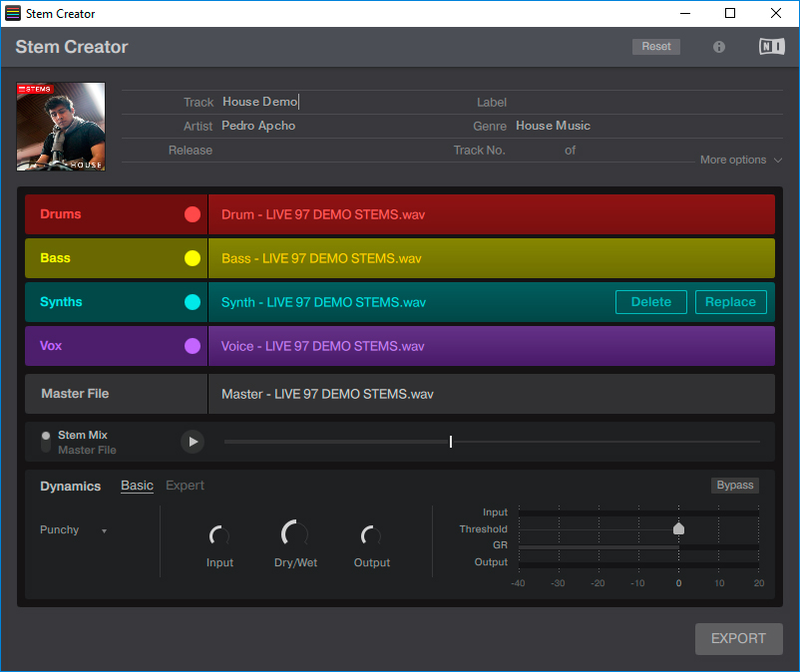Click Bass - LIVE 97 DEMO STEMS.wav file
The width and height of the screenshot is (800, 672).
[321, 258]
